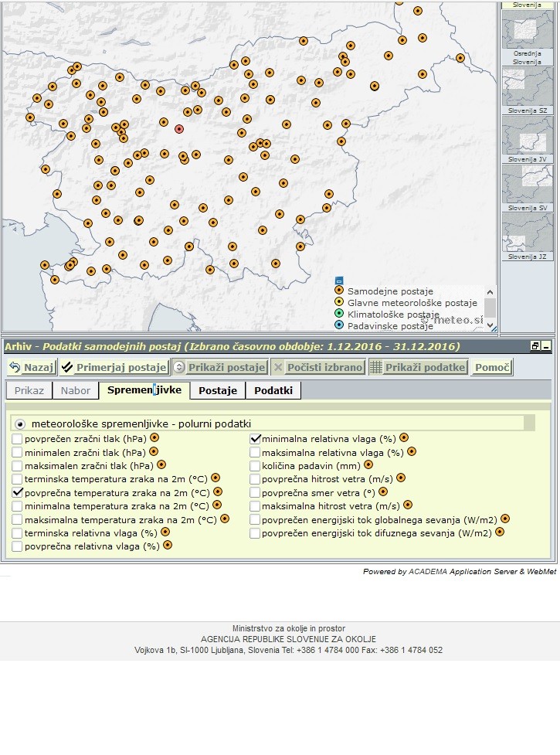Click the red selected station marker on map
Image resolution: width=560 pixels, height=755 pixels.
[179, 130]
